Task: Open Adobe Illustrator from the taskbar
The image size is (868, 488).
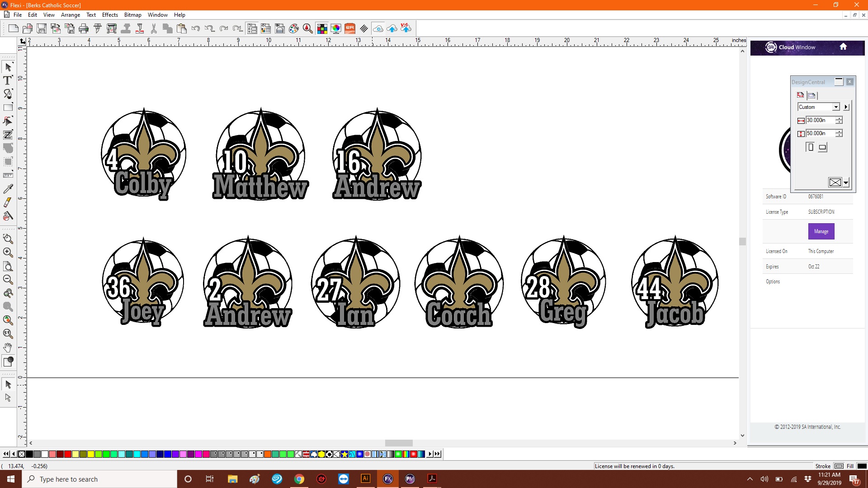Action: point(366,479)
